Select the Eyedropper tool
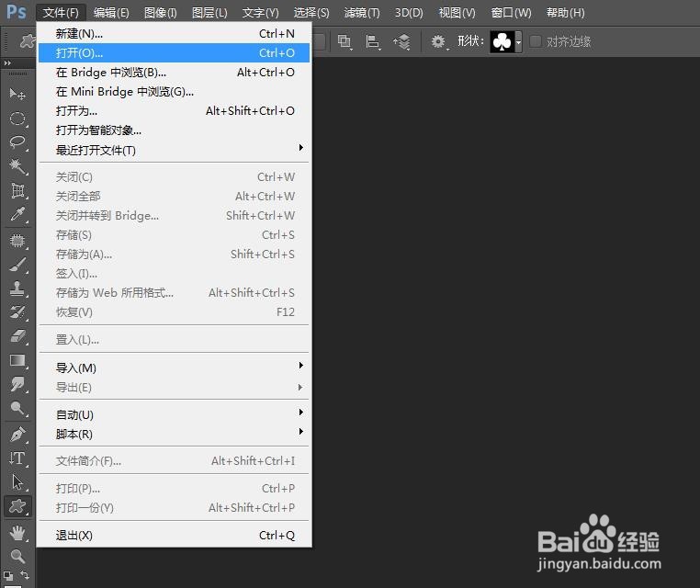 [17, 214]
